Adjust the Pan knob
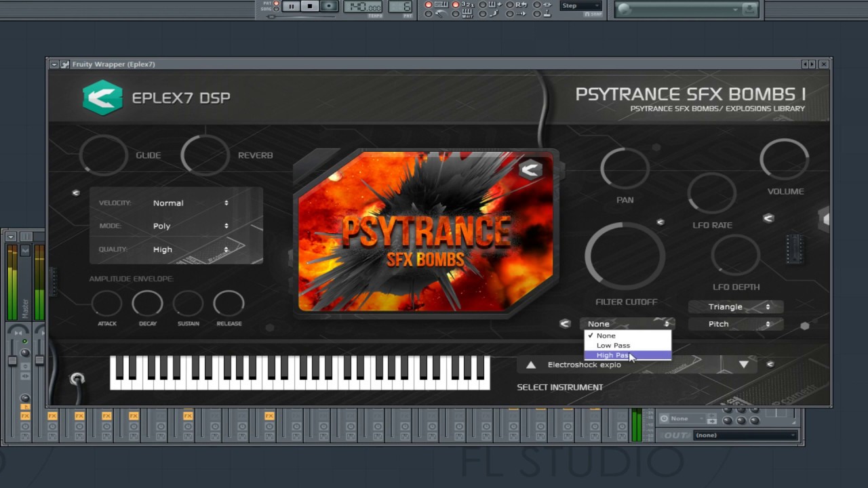The image size is (868, 488). point(625,168)
